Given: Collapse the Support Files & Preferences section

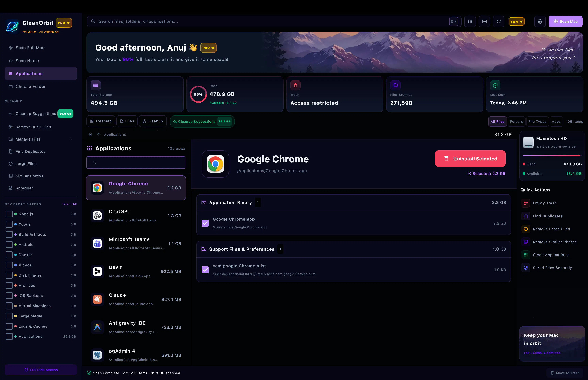Looking at the screenshot, I should click(353, 249).
